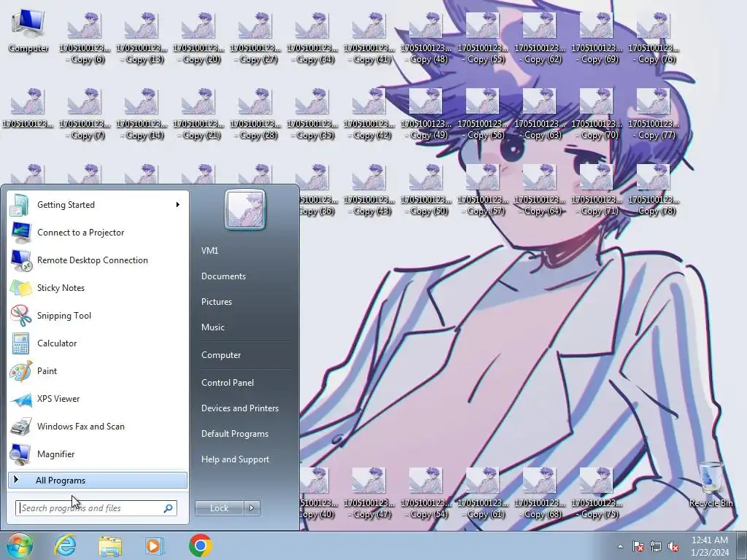Click the Windows Start orb
747x560 pixels.
pos(19,545)
